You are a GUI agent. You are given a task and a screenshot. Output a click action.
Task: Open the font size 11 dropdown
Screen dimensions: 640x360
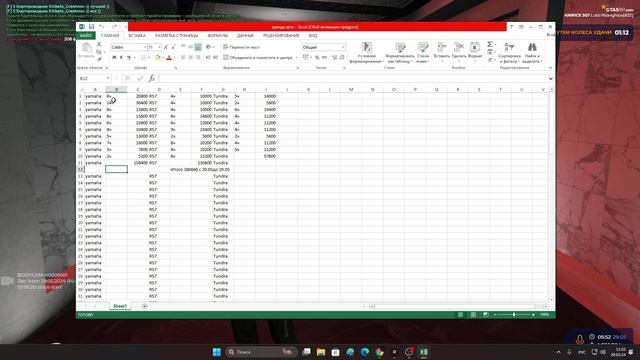tap(159, 47)
